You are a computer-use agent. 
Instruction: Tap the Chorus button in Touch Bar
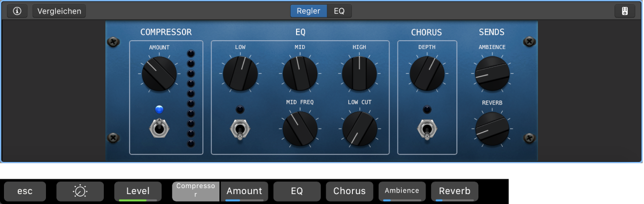pos(349,191)
